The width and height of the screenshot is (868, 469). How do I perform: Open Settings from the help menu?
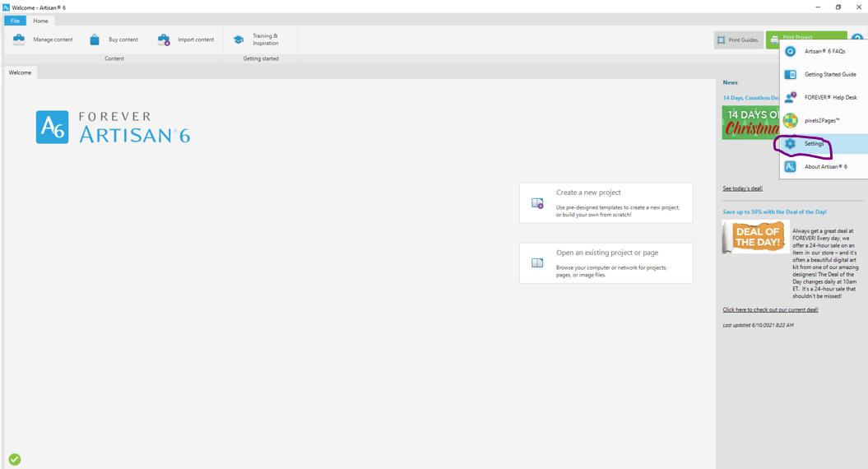(x=814, y=144)
